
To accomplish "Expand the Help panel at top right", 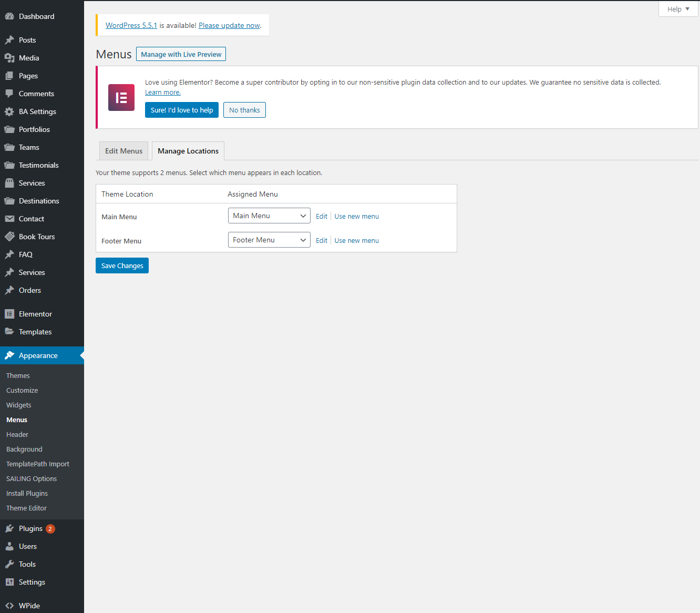I will click(x=678, y=9).
